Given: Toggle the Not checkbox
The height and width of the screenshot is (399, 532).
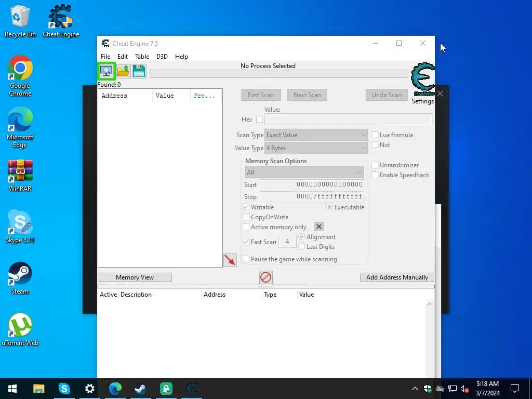Looking at the screenshot, I should click(x=375, y=144).
